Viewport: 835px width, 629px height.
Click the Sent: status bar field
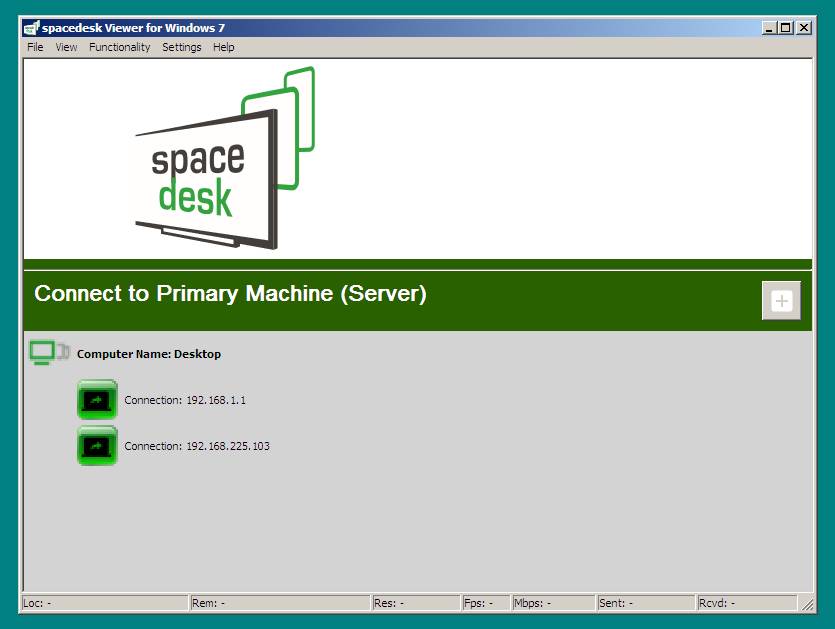click(646, 603)
